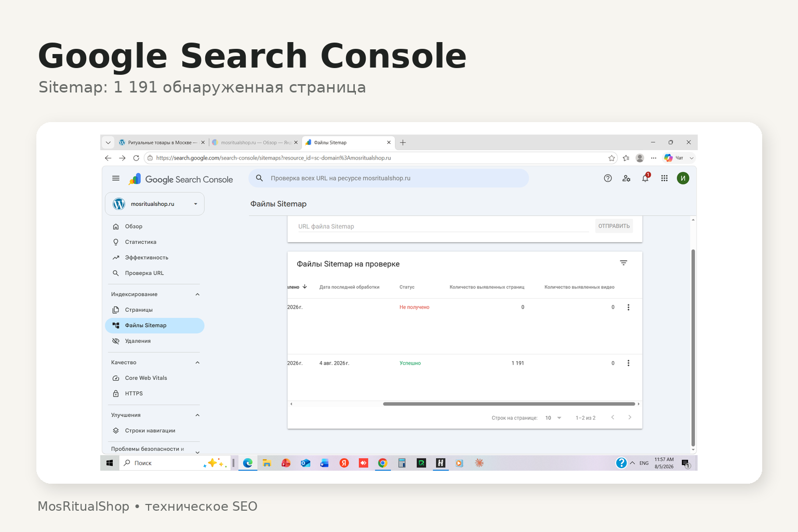Go back in the browser

[108, 158]
